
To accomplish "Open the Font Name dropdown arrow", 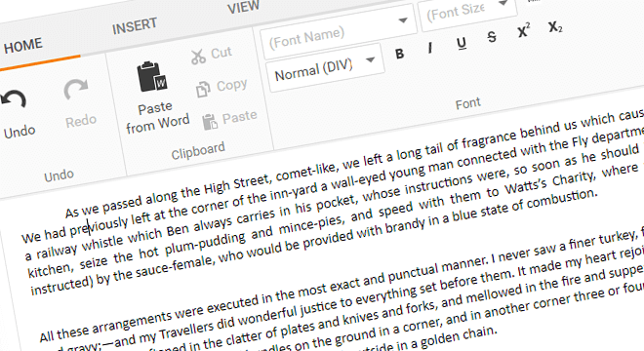I will tap(403, 20).
